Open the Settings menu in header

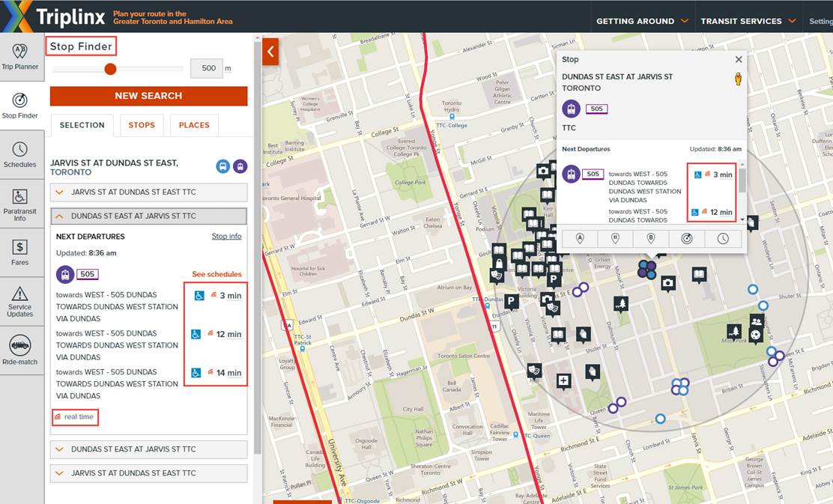821,21
